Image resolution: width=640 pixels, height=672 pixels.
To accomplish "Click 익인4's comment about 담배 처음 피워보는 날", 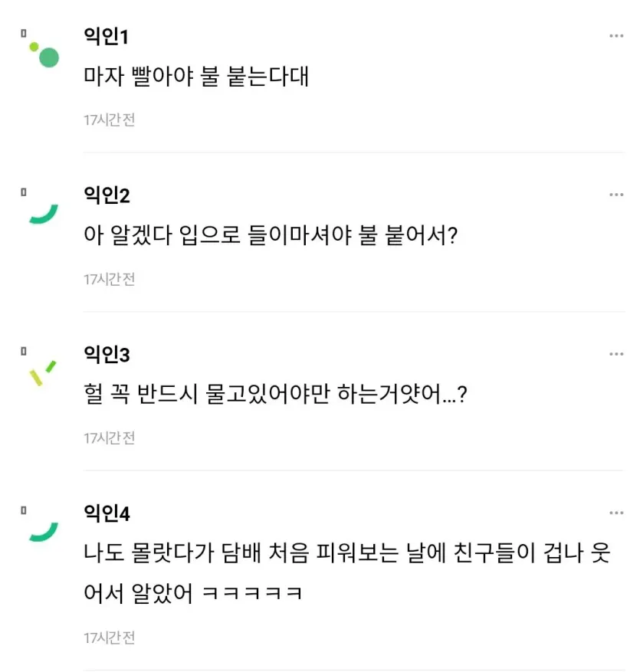I will click(346, 554).
